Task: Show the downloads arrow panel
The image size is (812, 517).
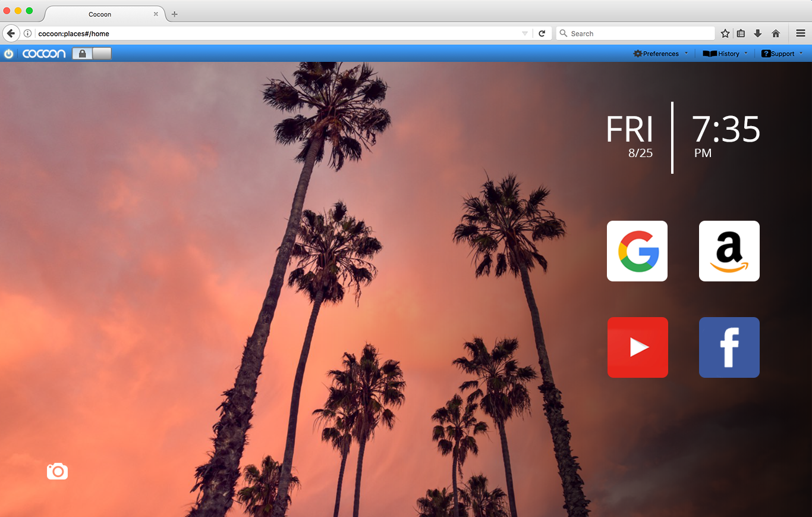Action: 758,33
